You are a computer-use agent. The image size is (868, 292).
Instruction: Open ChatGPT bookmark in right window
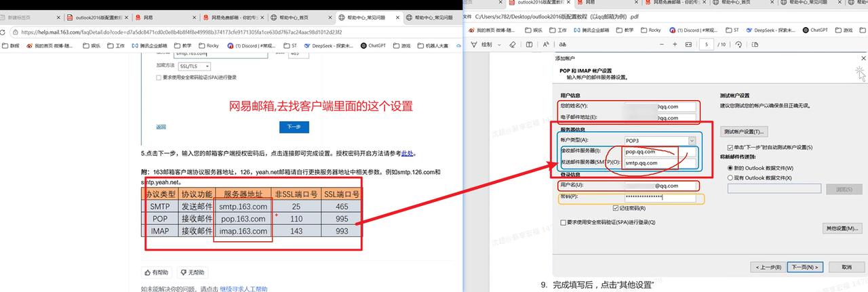(815, 30)
